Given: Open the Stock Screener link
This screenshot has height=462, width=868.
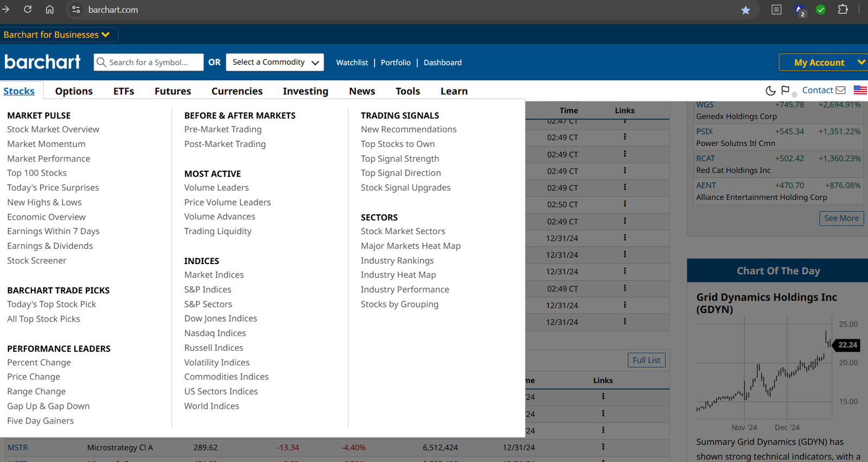Looking at the screenshot, I should pyautogui.click(x=37, y=260).
